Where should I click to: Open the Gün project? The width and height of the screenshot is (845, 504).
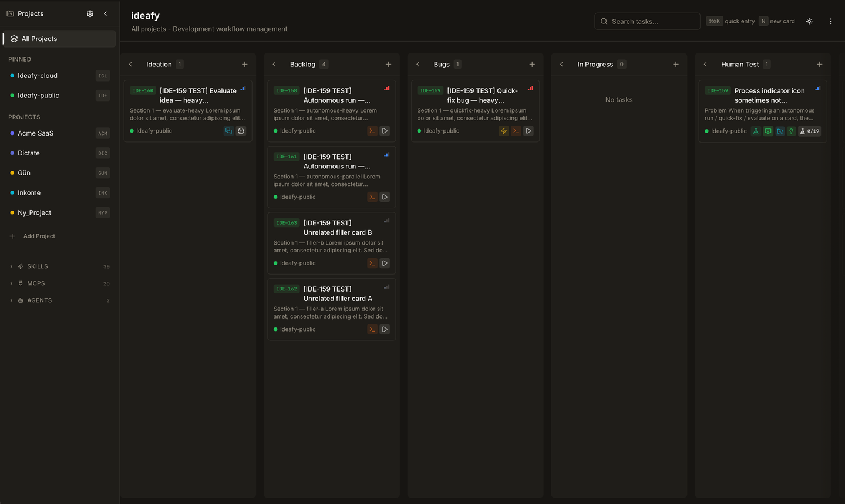pyautogui.click(x=59, y=173)
